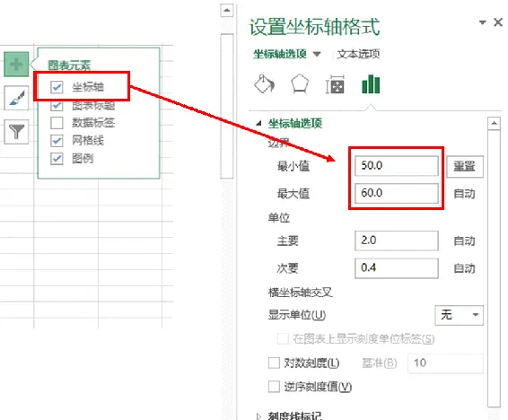Image resolution: width=508 pixels, height=420 pixels.
Task: Toggle the 图例 checkbox
Action: pos(57,159)
